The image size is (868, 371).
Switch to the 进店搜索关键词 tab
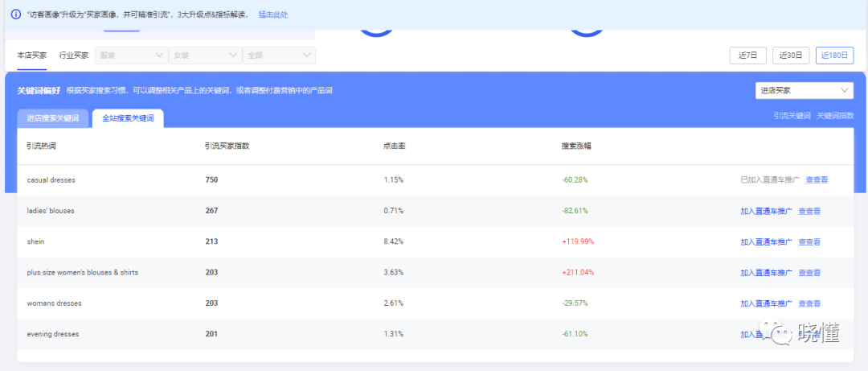click(x=53, y=118)
